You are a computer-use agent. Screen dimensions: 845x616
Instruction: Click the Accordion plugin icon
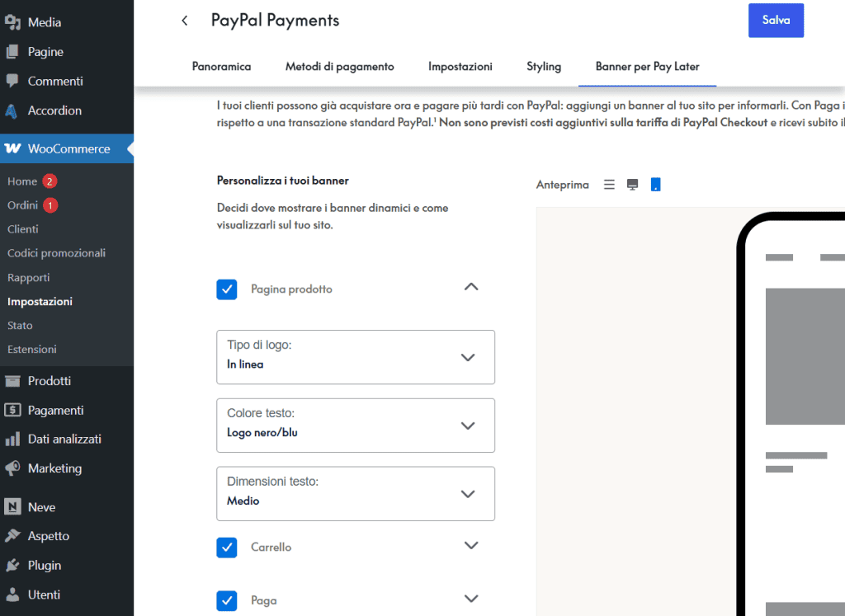point(12,111)
